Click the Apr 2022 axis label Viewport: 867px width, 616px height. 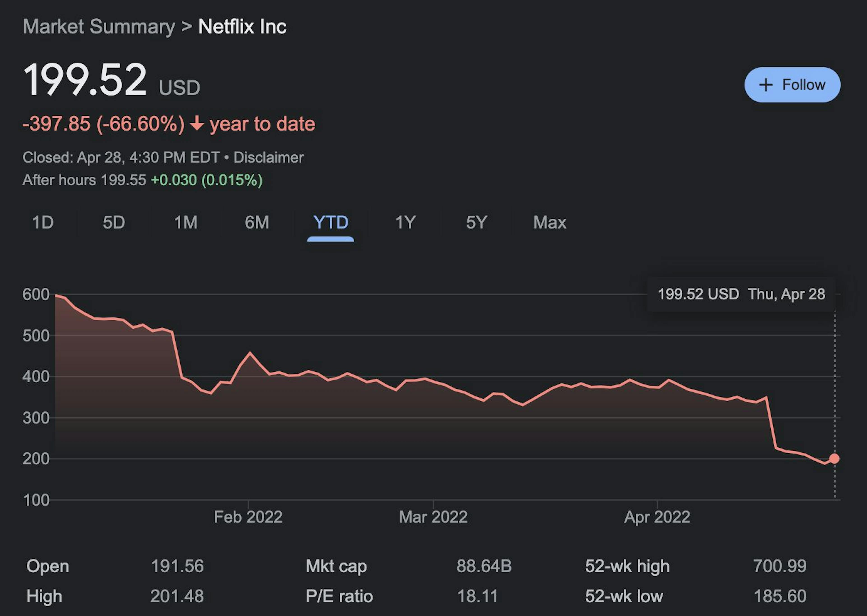[x=657, y=517]
